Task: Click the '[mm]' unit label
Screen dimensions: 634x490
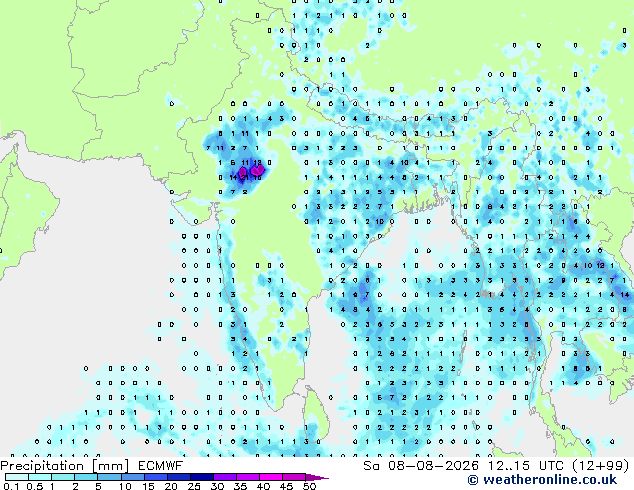Action: tap(110, 466)
